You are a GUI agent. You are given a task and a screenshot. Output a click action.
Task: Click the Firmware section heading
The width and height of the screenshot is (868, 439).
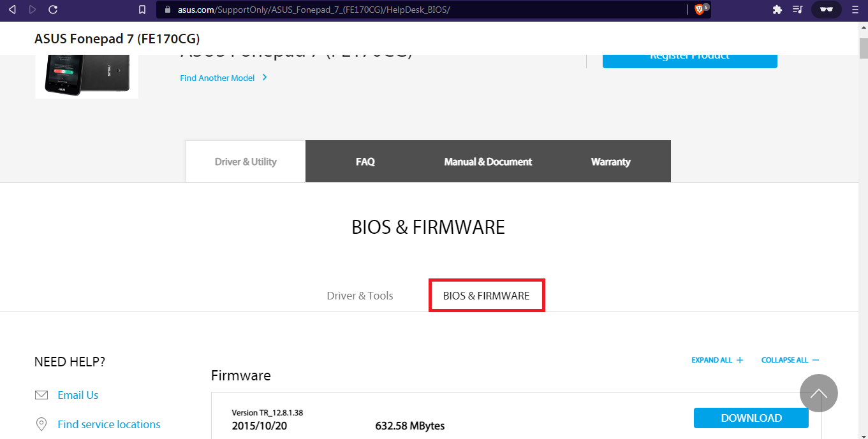click(241, 375)
